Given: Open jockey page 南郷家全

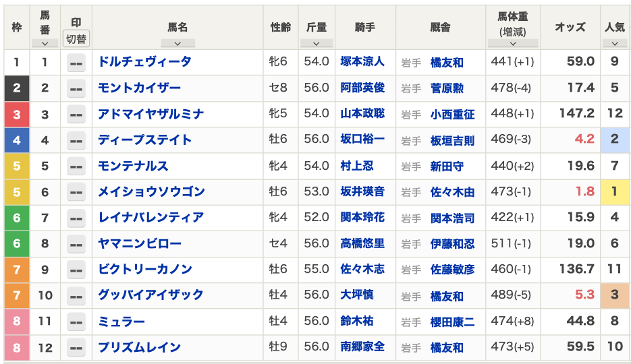Looking at the screenshot, I should click(362, 346).
